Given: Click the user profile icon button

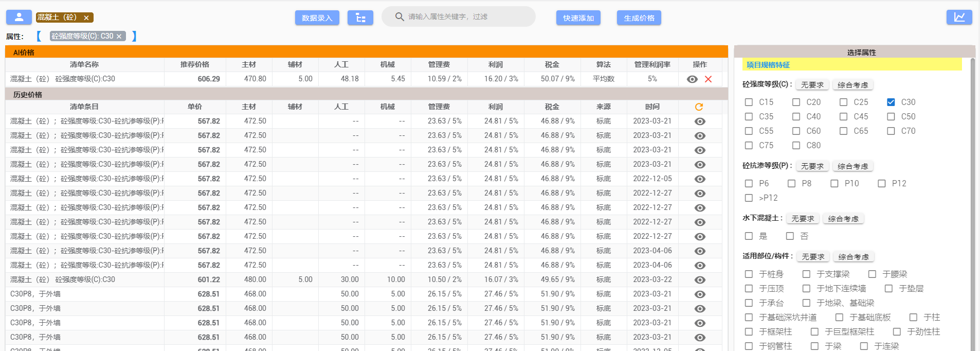Looking at the screenshot, I should [x=19, y=17].
